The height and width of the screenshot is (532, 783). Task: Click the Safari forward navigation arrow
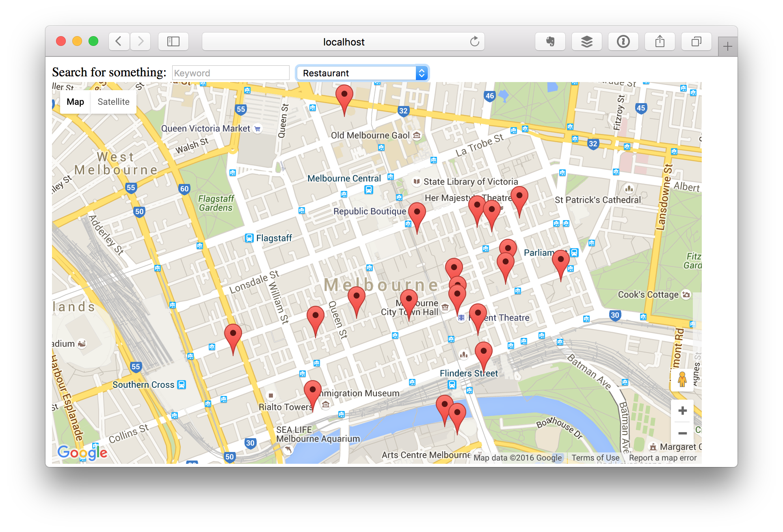[141, 41]
